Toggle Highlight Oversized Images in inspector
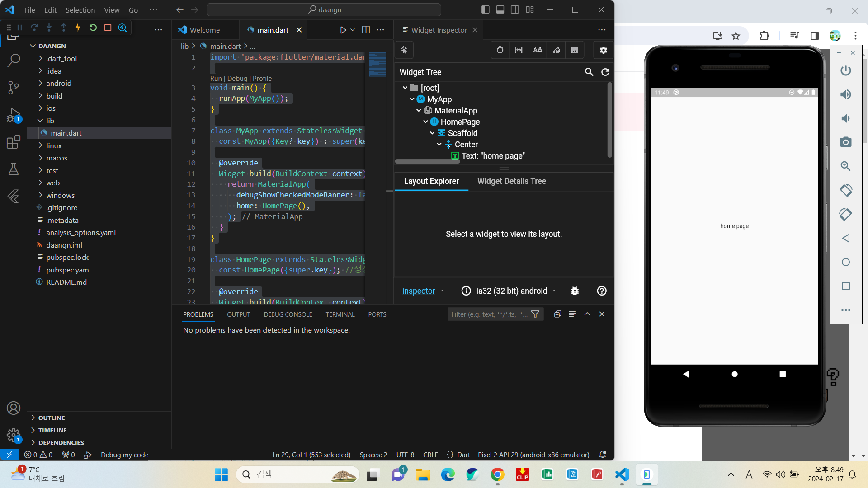868x488 pixels. tap(575, 50)
